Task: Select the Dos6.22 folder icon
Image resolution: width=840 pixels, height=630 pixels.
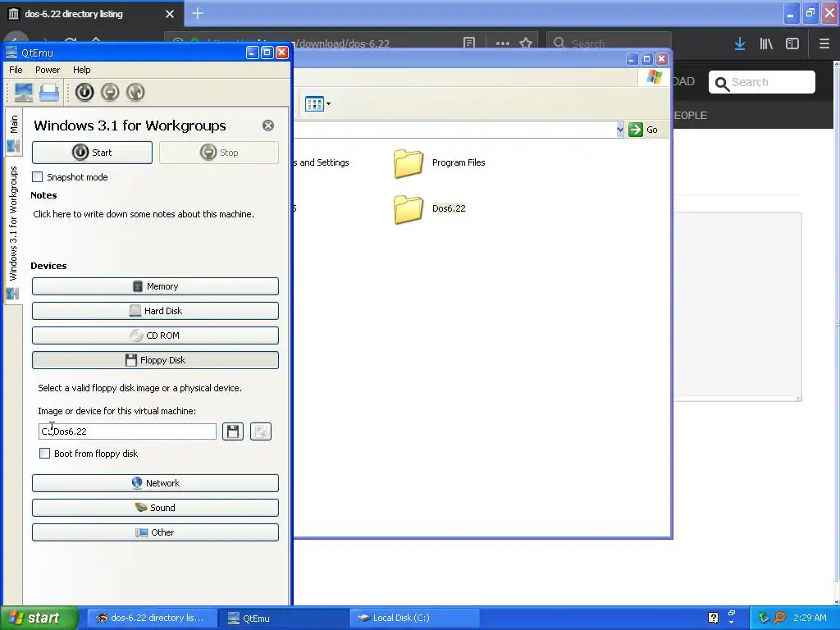Action: (x=409, y=209)
